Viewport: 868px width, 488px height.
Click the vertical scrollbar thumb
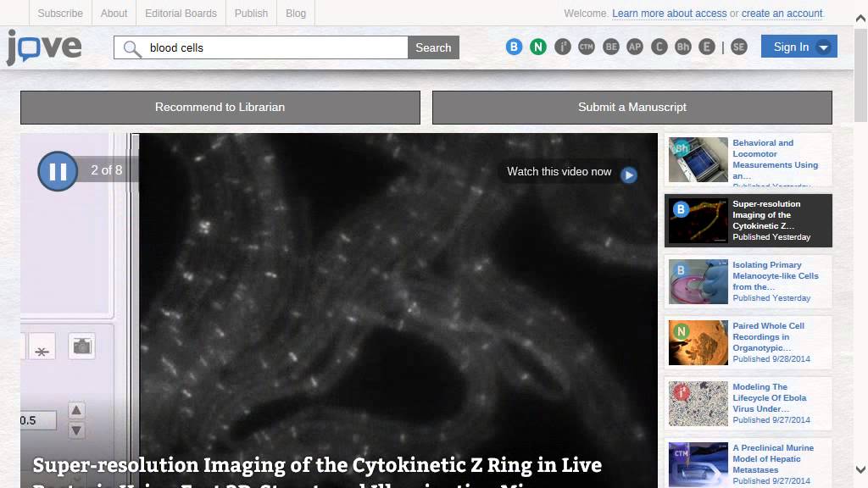click(x=861, y=75)
